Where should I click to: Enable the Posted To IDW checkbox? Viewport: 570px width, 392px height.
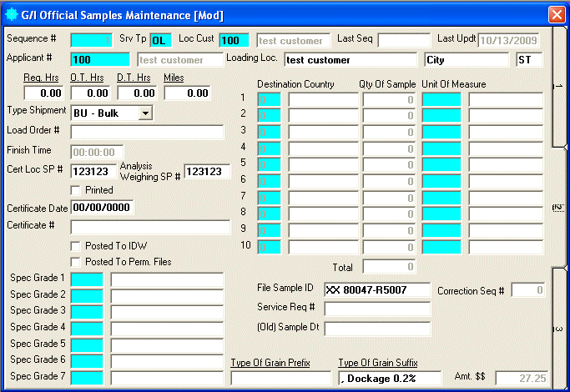click(x=77, y=246)
